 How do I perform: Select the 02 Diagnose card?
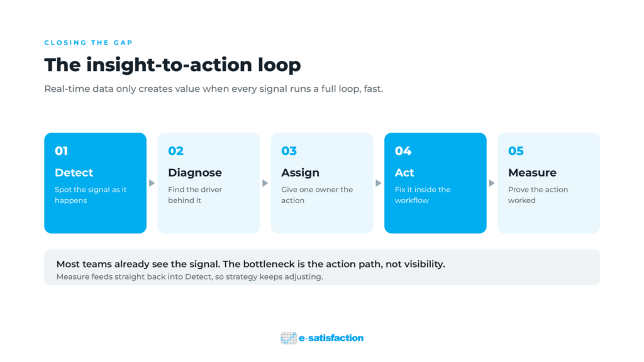pyautogui.click(x=209, y=183)
